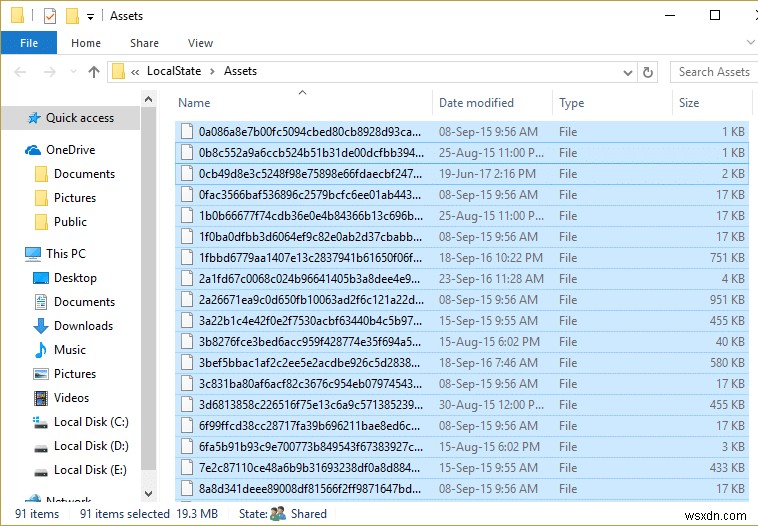
Task: Click Assets in the address bar path
Action: 240,71
